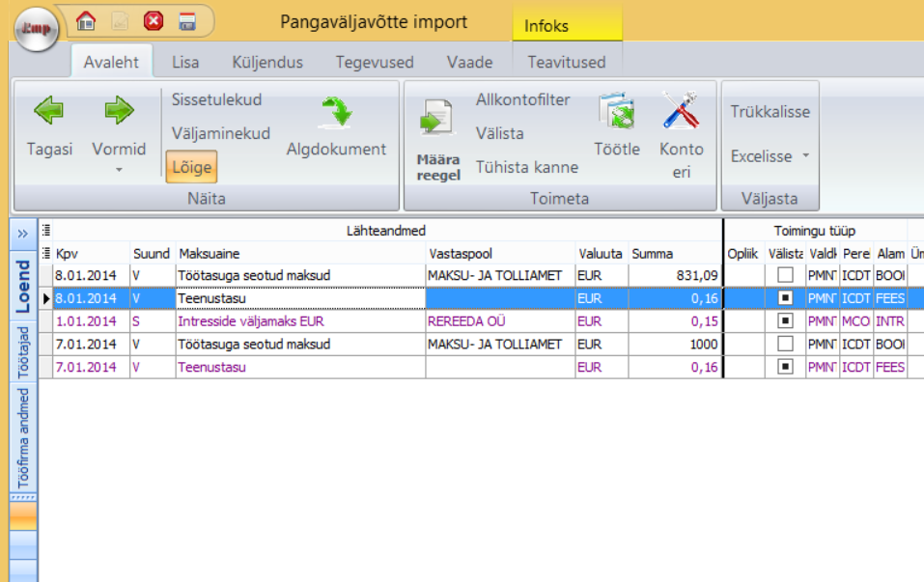Viewport: 924px width, 582px height.
Task: Expand the Excelisse export dropdown arrow
Action: [x=806, y=156]
